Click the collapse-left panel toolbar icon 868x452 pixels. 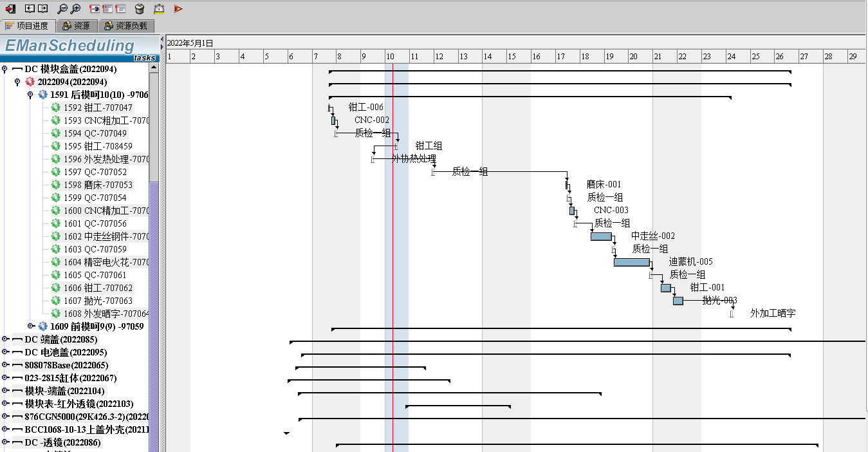click(x=30, y=9)
